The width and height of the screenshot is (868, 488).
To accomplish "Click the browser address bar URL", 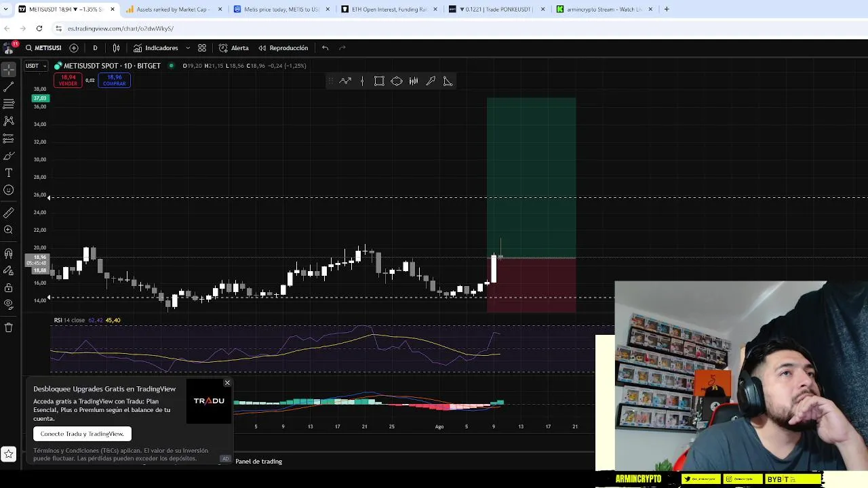I will pos(121,28).
